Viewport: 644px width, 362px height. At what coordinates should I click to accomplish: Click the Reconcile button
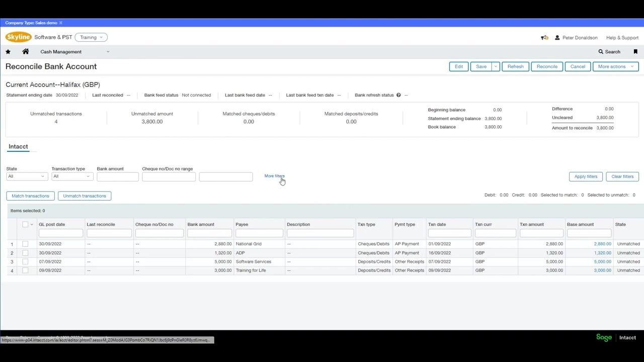click(x=547, y=66)
